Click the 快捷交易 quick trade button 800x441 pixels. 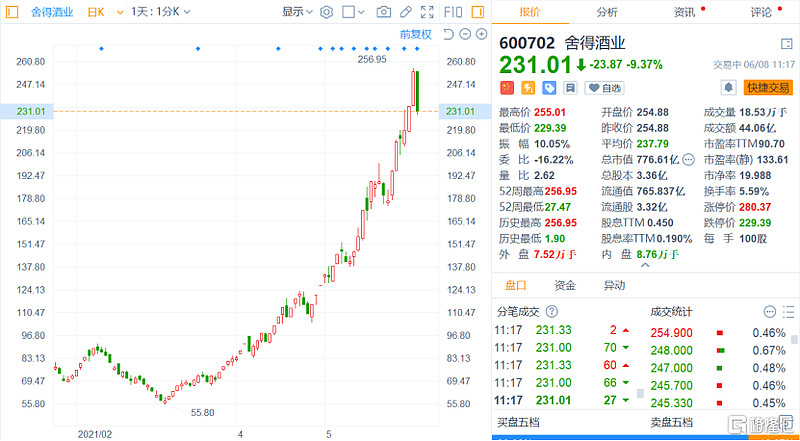(x=768, y=88)
